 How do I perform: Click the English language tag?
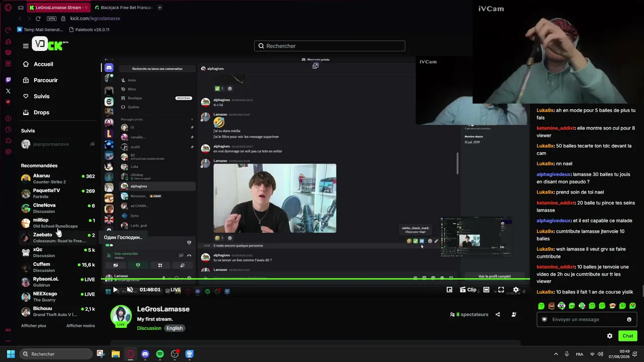[x=175, y=328]
